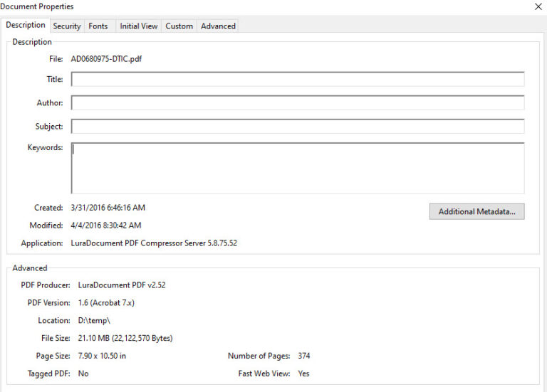
Task: Click the Number of Pages value 374
Action: tap(304, 356)
